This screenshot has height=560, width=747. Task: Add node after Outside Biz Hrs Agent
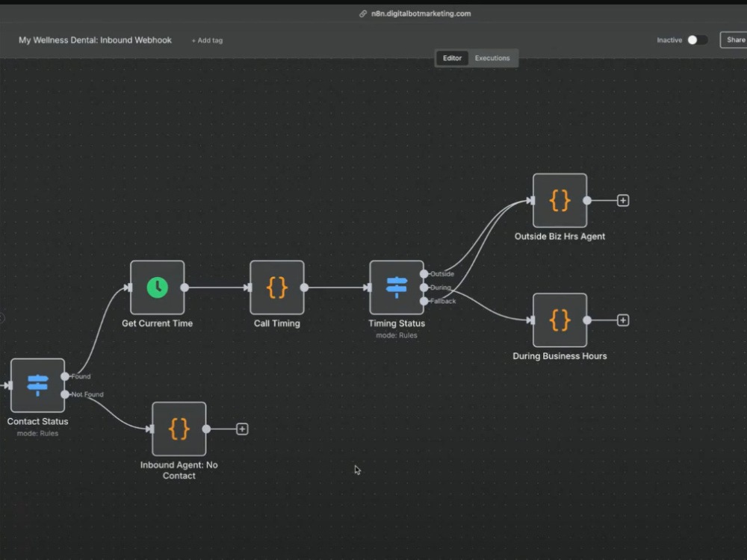click(623, 200)
